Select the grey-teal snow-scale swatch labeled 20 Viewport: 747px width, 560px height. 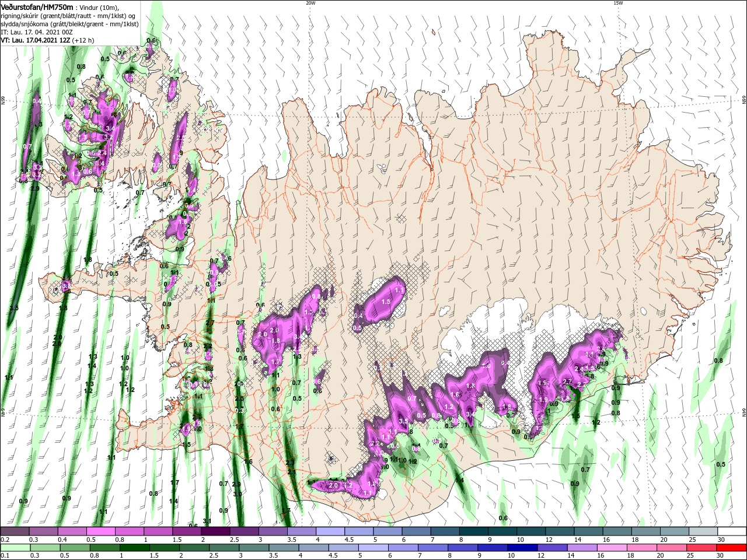675,532
